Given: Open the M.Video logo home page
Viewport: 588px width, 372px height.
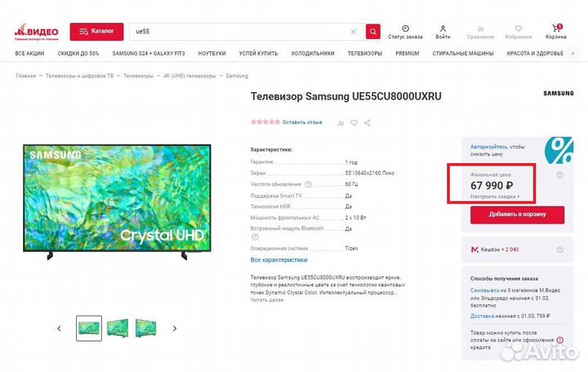Looking at the screenshot, I should pos(37,32).
